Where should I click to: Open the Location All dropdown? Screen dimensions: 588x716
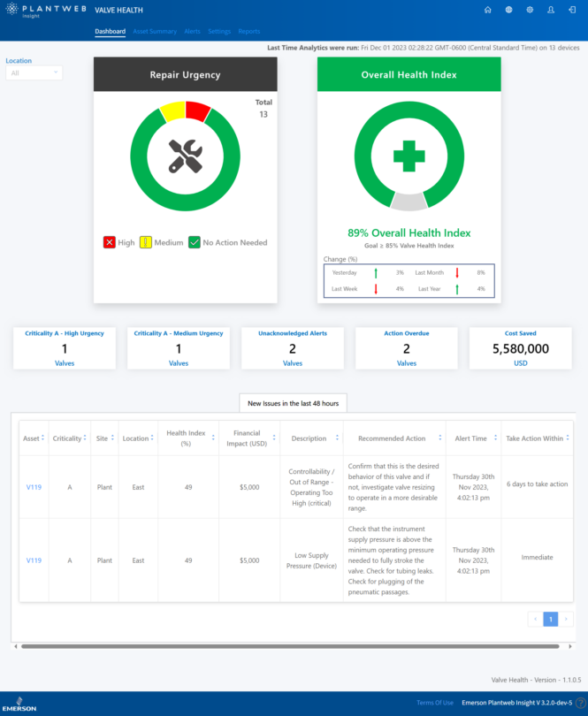point(34,73)
